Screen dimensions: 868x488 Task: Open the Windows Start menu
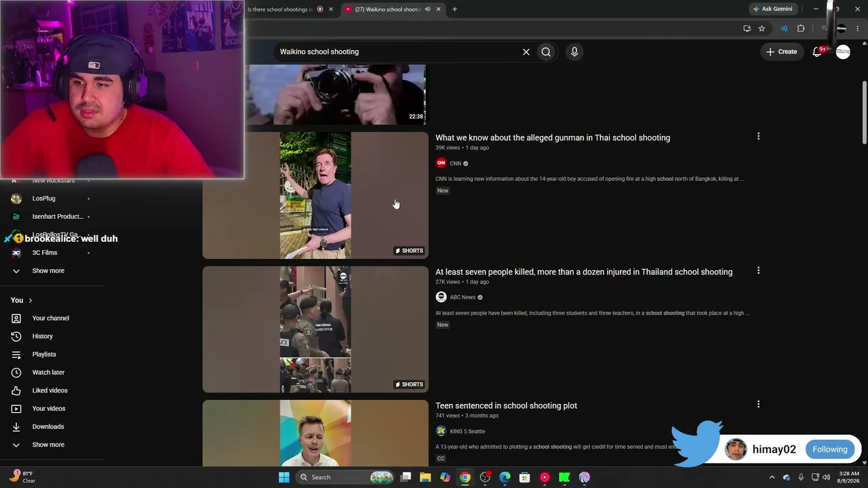pos(284,477)
